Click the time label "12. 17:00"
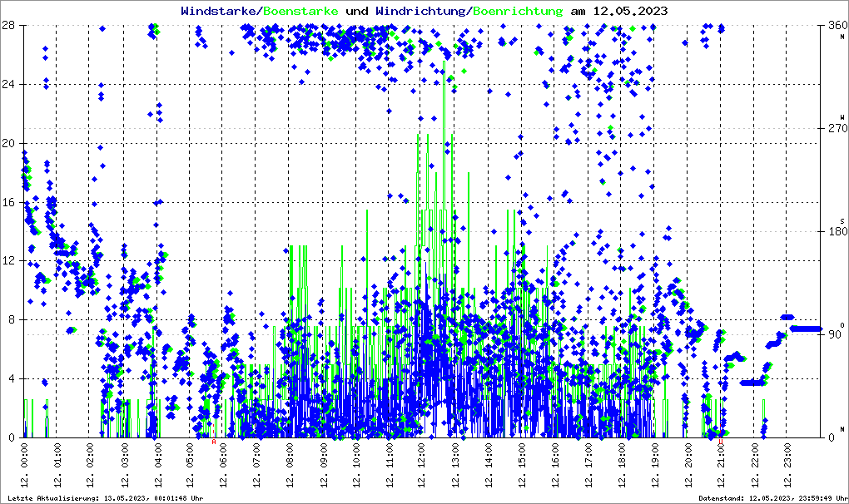Viewport: 849px width, 504px height. [588, 465]
